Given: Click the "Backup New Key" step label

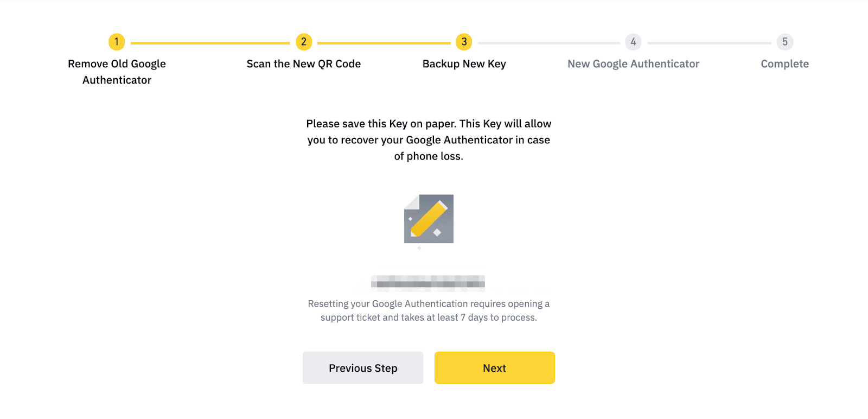Looking at the screenshot, I should (x=464, y=64).
